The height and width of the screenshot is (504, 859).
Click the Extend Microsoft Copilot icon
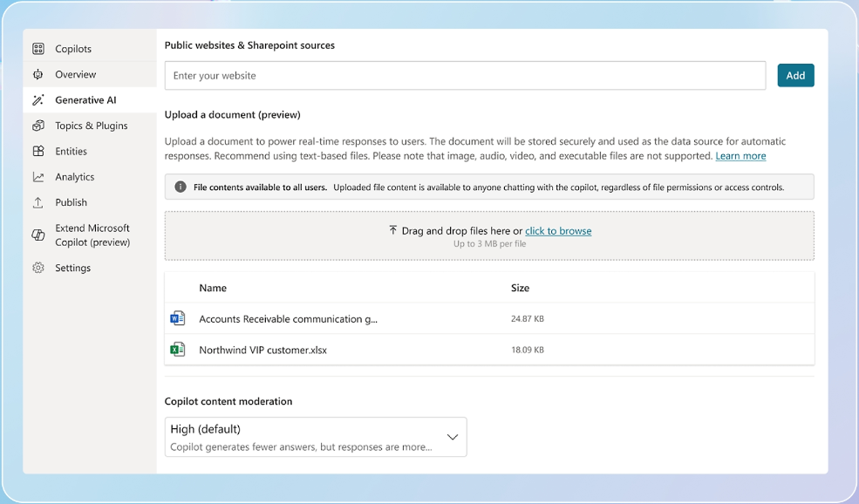click(37, 235)
